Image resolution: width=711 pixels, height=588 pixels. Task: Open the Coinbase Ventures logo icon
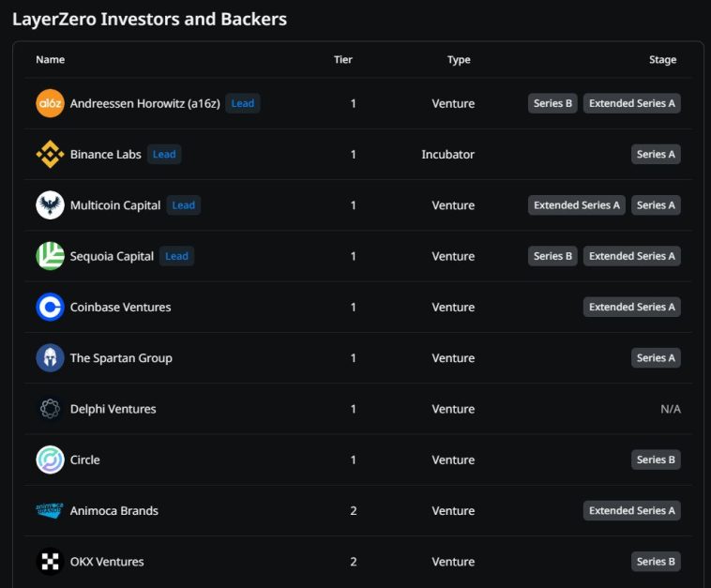[50, 307]
